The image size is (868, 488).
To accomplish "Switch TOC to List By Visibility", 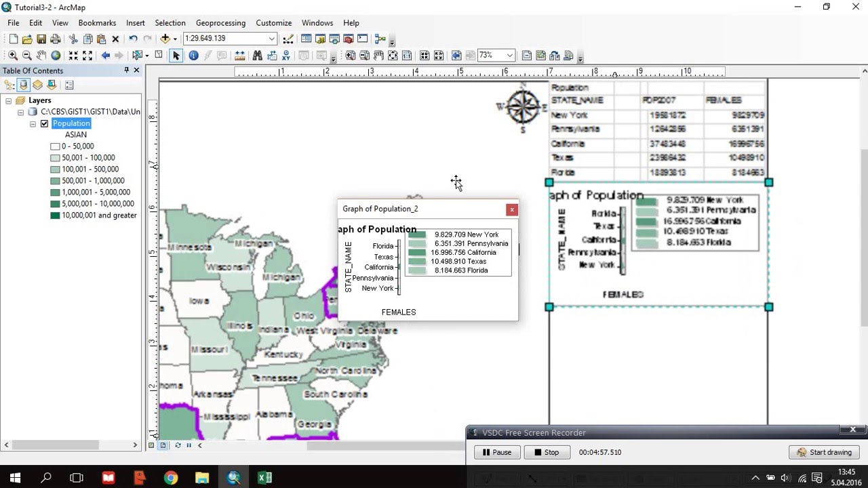I will pyautogui.click(x=38, y=85).
